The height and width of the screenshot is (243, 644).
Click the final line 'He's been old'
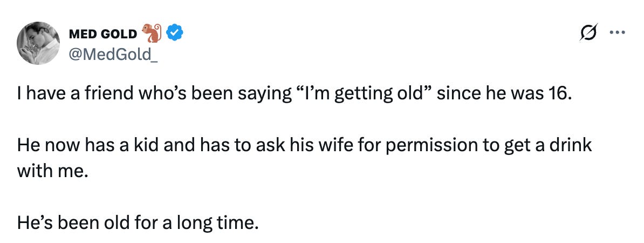(x=139, y=223)
